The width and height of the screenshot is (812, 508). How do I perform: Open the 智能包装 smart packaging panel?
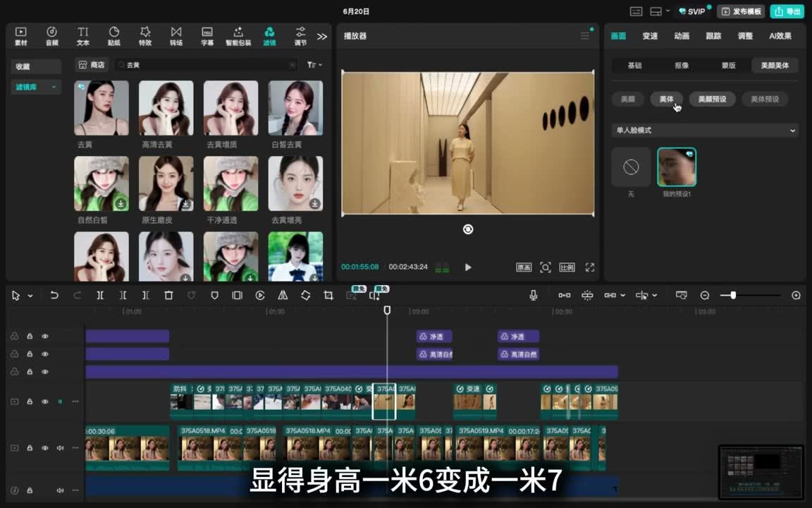point(238,36)
